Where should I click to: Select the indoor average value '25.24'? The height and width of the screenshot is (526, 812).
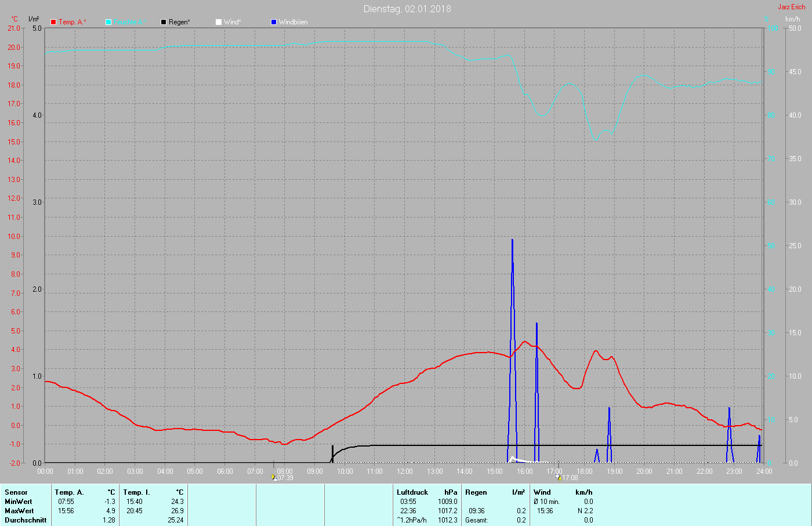pyautogui.click(x=175, y=520)
